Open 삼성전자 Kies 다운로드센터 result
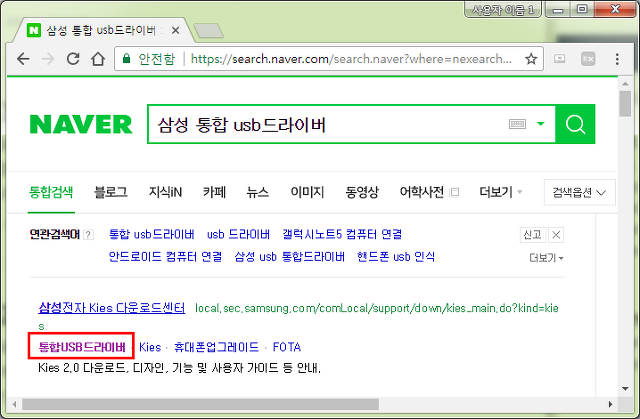The image size is (640, 419). pos(111,308)
